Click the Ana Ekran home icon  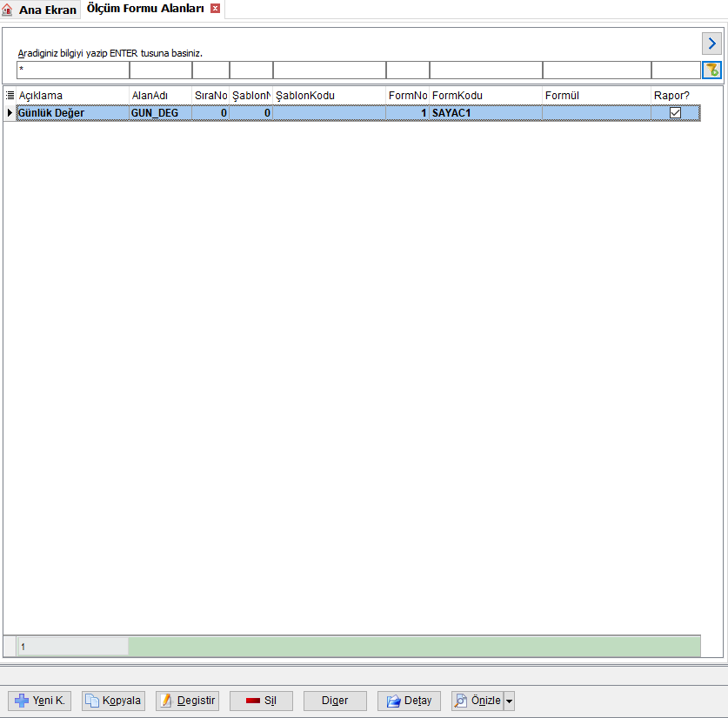coord(7,10)
